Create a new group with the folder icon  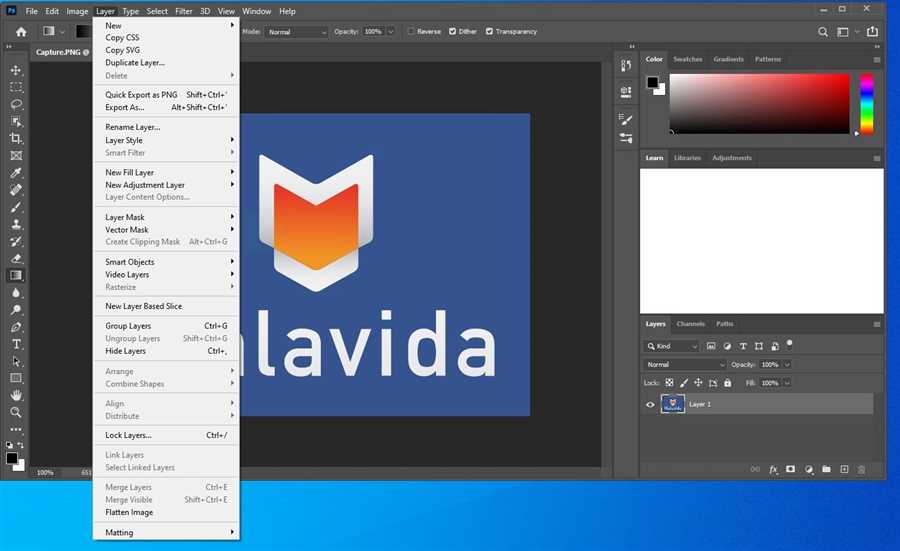coord(826,469)
